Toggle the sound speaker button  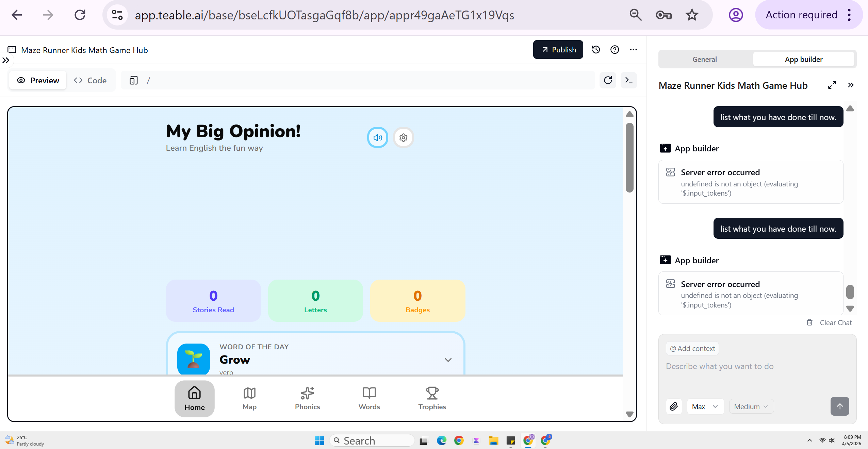(377, 137)
